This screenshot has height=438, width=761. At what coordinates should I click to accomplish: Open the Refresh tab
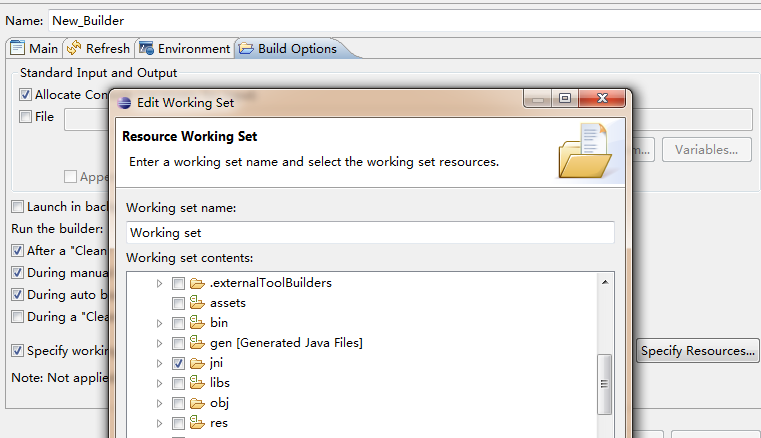(99, 48)
